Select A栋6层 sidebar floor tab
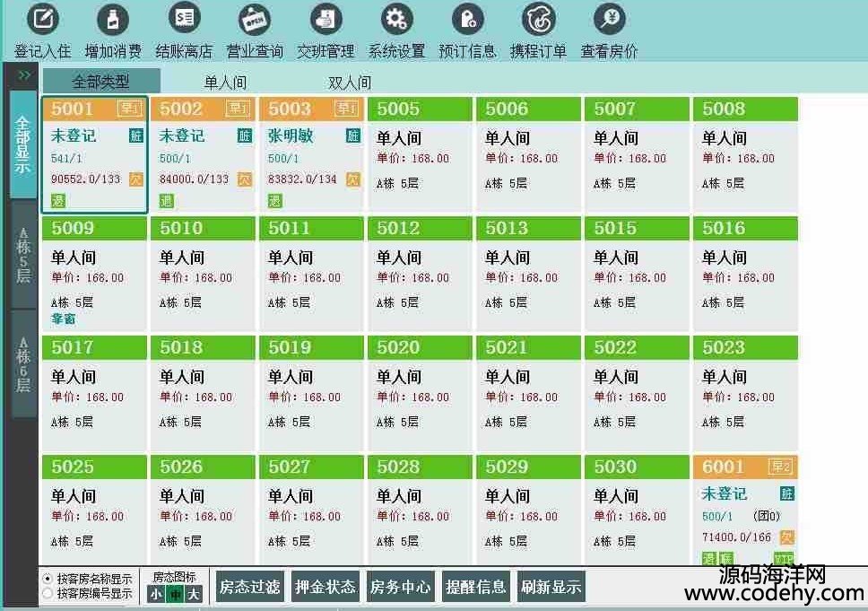This screenshot has height=611, width=868. [x=23, y=364]
